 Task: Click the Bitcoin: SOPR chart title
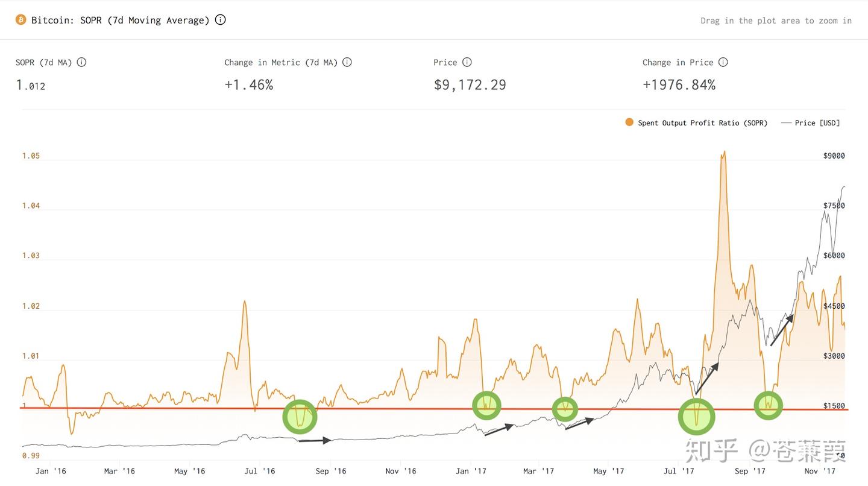[x=121, y=21]
